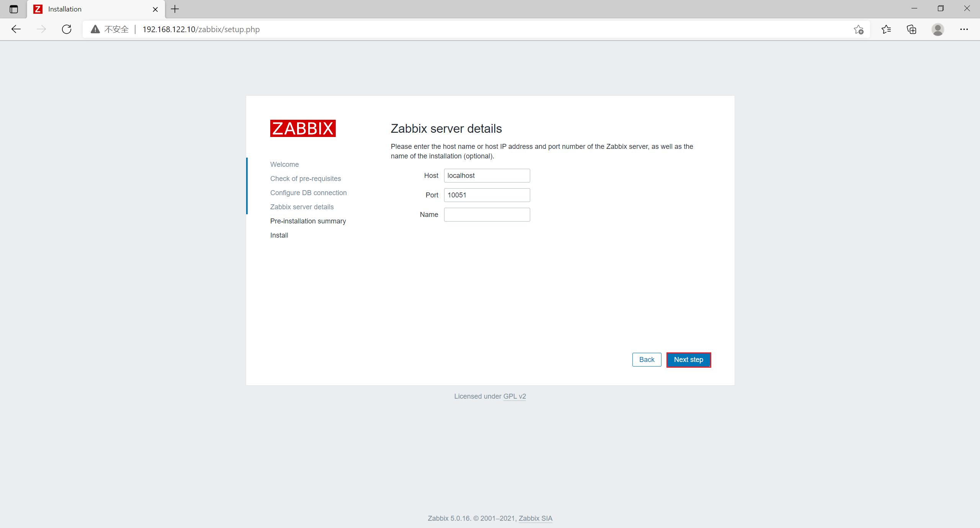Click the Zabbix server details heading
Image resolution: width=980 pixels, height=528 pixels.
coord(446,129)
